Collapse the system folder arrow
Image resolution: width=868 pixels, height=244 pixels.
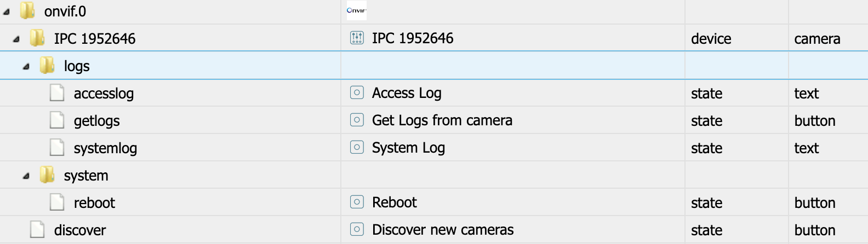(x=26, y=176)
